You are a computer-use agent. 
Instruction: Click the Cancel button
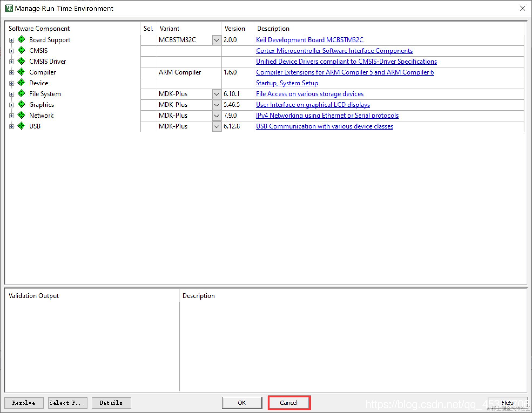[289, 403]
